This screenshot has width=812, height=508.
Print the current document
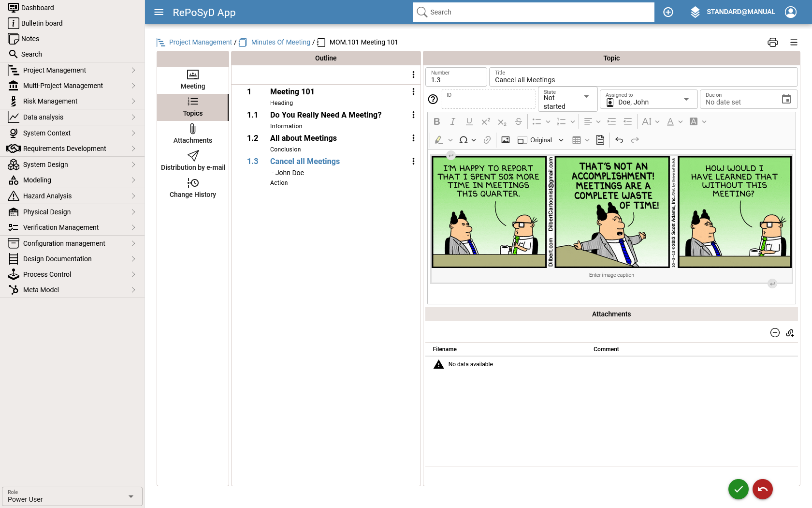point(773,42)
